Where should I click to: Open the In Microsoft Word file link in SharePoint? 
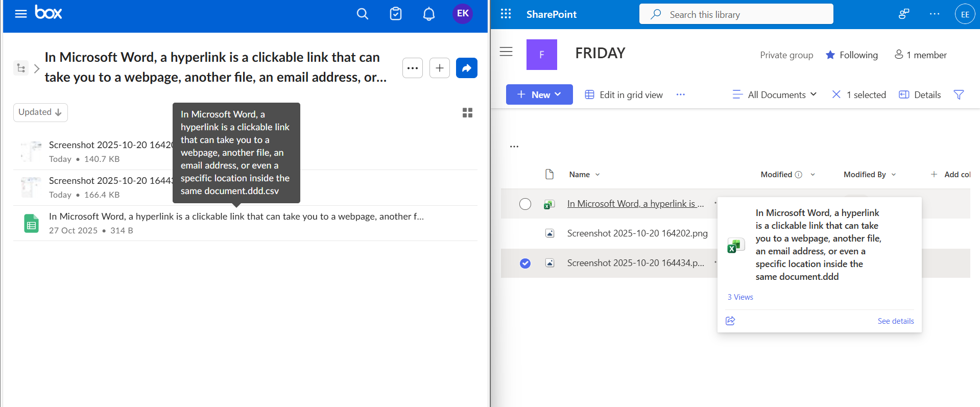635,204
